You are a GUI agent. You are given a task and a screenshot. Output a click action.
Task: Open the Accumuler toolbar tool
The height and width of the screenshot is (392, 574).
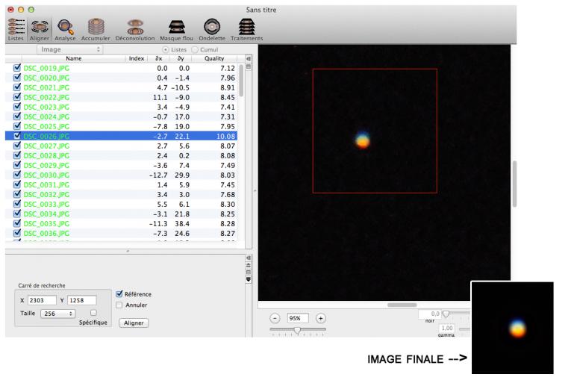[96, 29]
